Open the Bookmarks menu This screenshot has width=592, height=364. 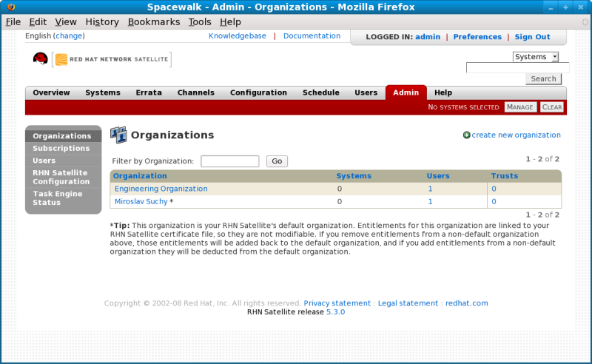153,22
